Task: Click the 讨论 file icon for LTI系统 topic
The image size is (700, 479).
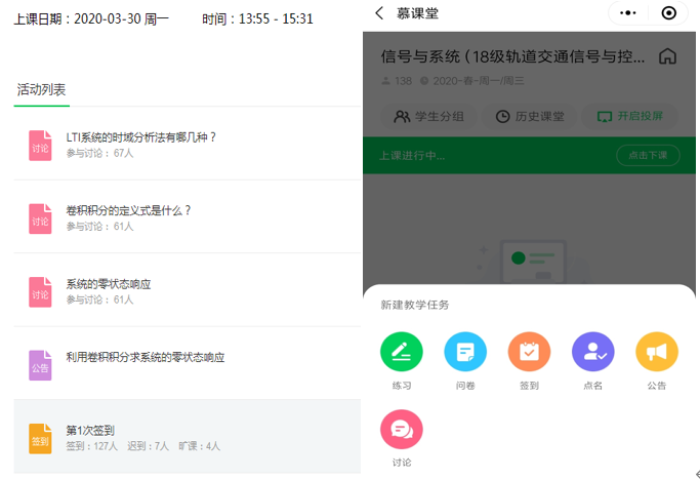Action: click(x=40, y=145)
